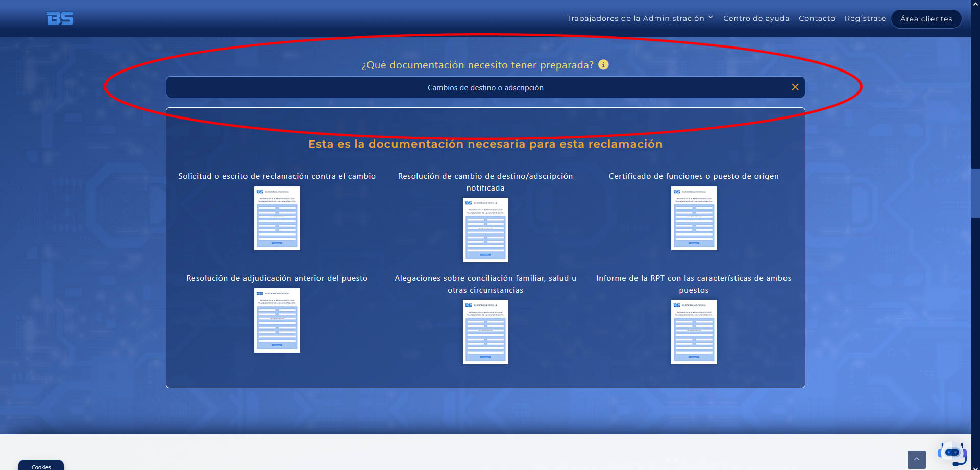Viewport: 980px width, 470px height.
Task: View Resolución de cambio de destino document thumbnail
Action: pos(485,230)
